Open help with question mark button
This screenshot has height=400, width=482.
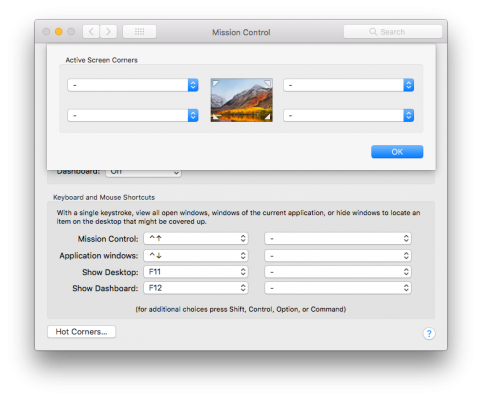click(x=429, y=333)
